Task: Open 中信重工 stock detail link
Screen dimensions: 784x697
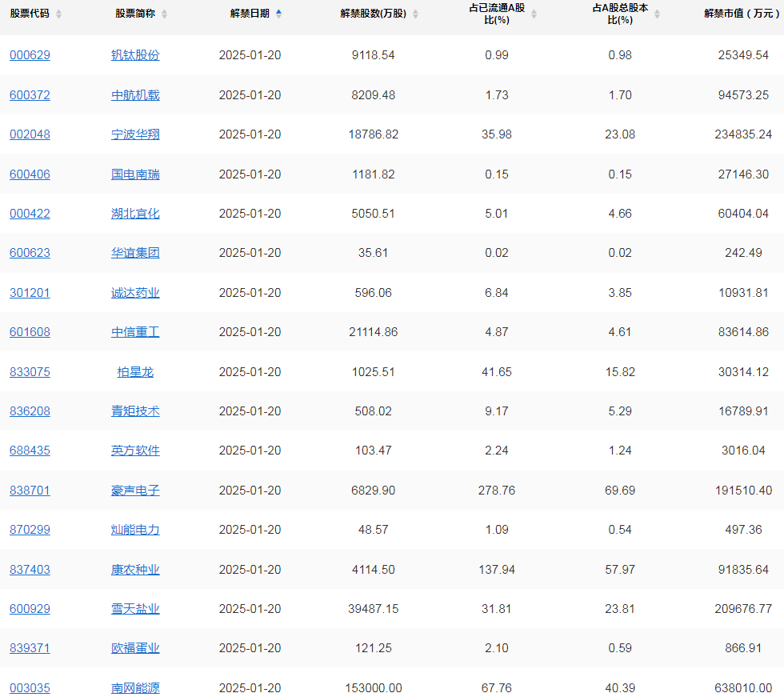Action: pos(135,332)
